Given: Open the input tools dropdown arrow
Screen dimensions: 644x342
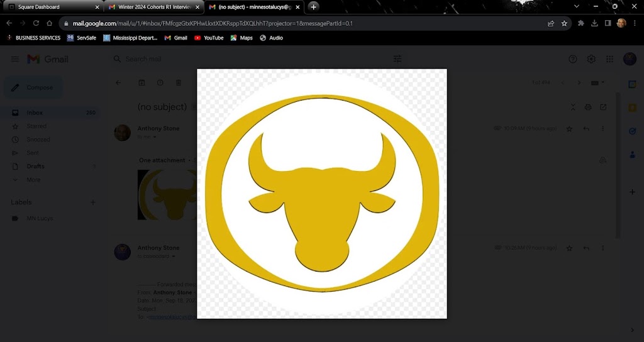Looking at the screenshot, I should point(602,82).
